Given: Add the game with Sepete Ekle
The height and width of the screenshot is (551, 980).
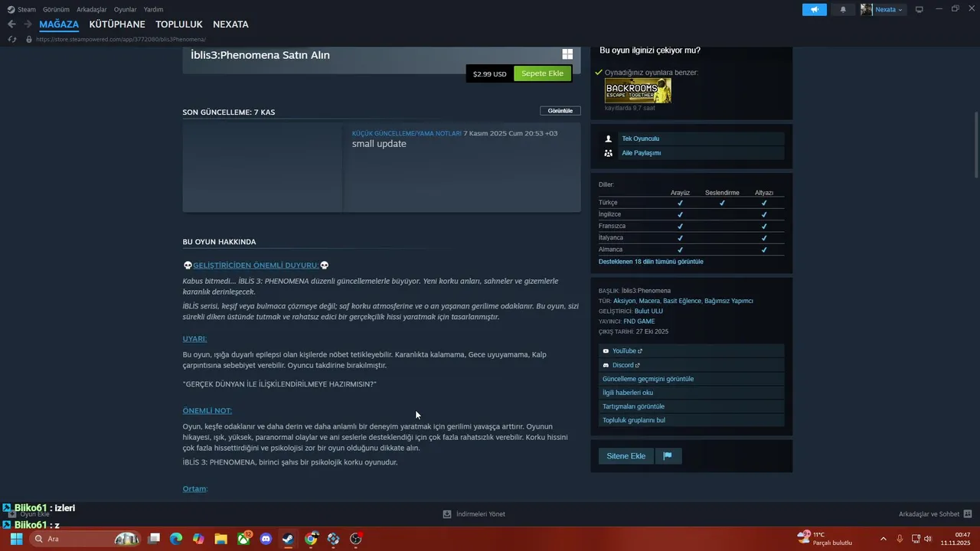Looking at the screenshot, I should pyautogui.click(x=542, y=73).
